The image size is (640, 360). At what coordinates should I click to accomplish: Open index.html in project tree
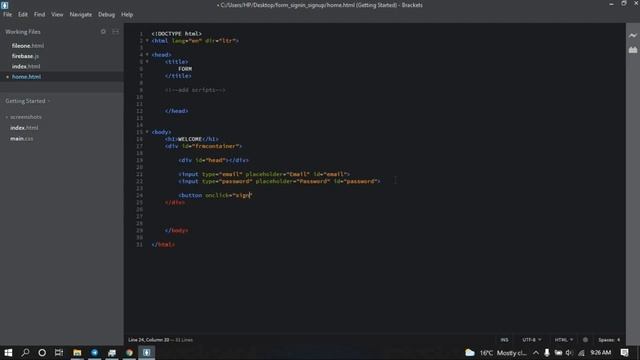click(x=24, y=128)
